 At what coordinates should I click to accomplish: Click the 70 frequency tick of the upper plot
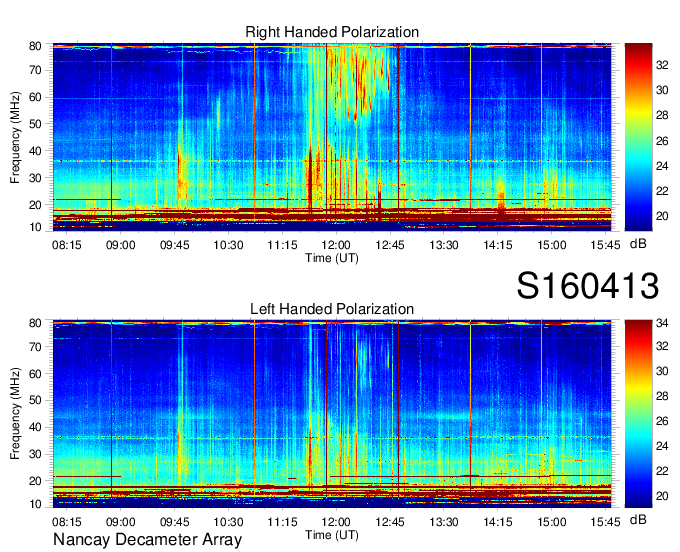35,70
